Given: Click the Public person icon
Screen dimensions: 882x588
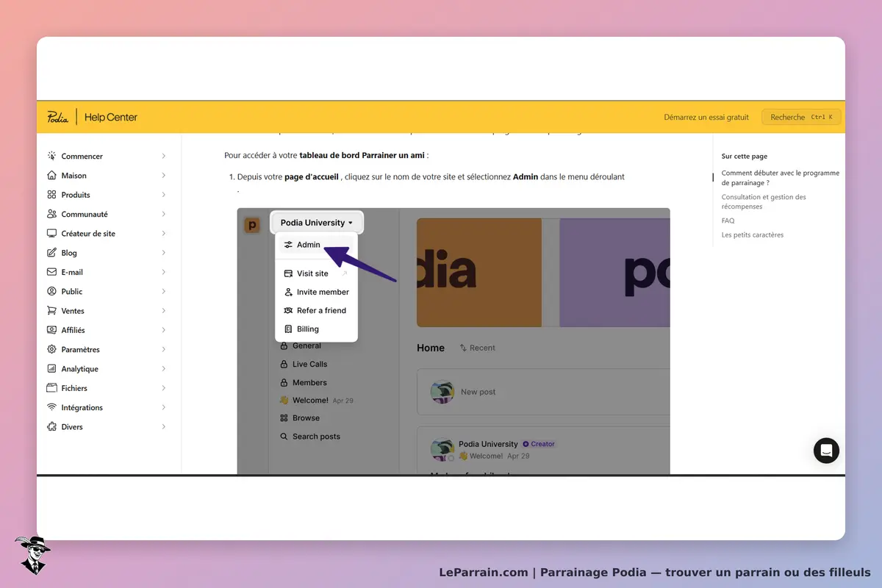Looking at the screenshot, I should [x=51, y=291].
